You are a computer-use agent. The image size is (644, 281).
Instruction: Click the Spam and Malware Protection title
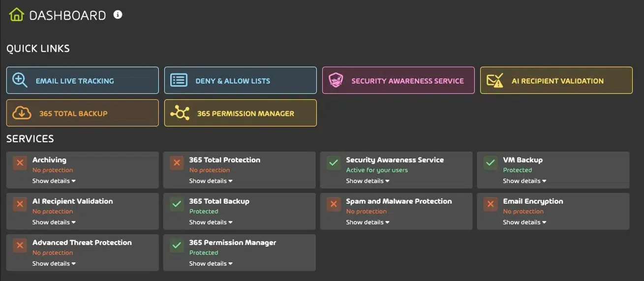(399, 201)
